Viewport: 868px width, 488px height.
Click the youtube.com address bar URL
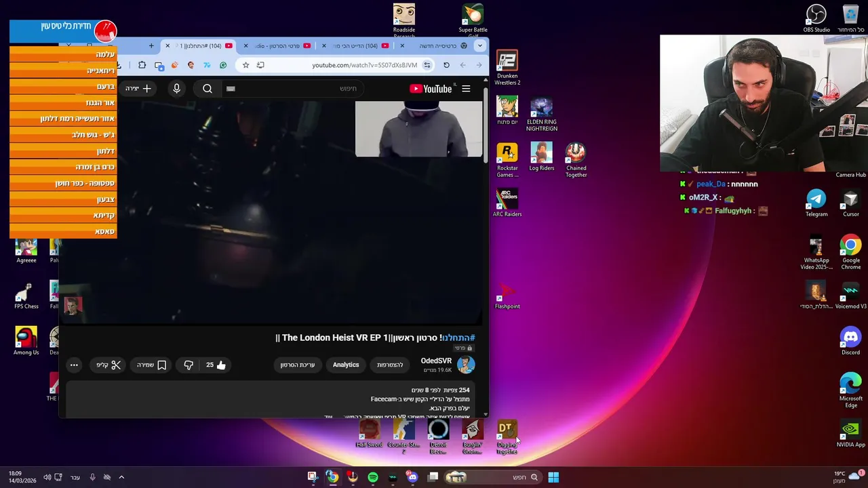364,65
